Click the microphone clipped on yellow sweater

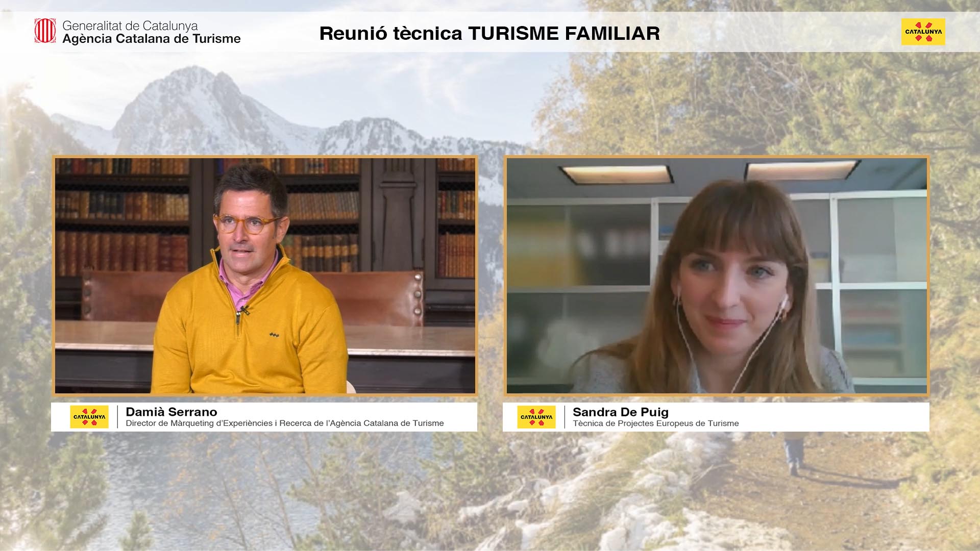tap(245, 309)
